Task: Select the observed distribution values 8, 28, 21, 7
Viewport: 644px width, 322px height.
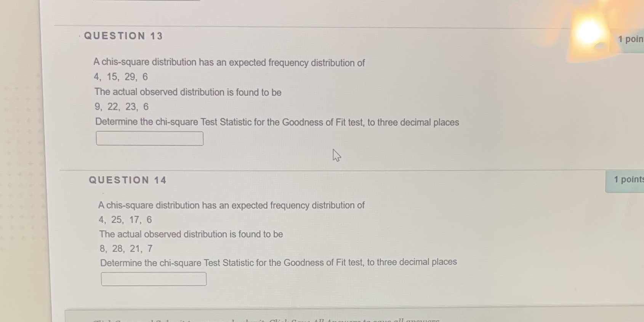Action: (x=126, y=249)
